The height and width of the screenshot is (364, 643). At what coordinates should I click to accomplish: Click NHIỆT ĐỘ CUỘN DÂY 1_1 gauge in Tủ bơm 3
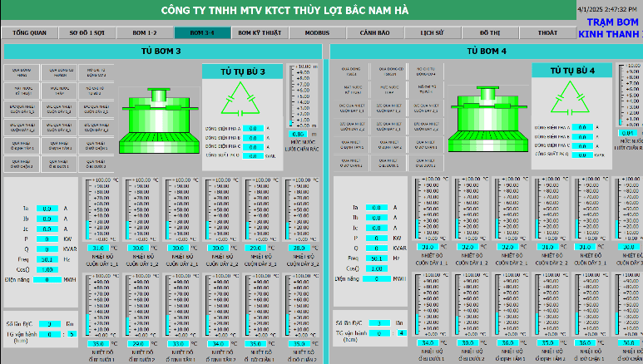(x=101, y=209)
